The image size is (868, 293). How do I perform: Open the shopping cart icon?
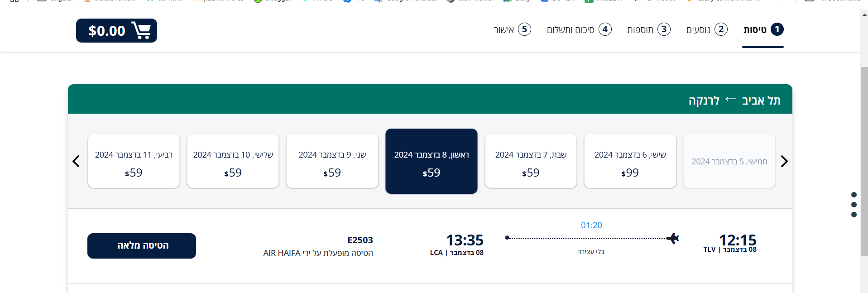[x=141, y=30]
